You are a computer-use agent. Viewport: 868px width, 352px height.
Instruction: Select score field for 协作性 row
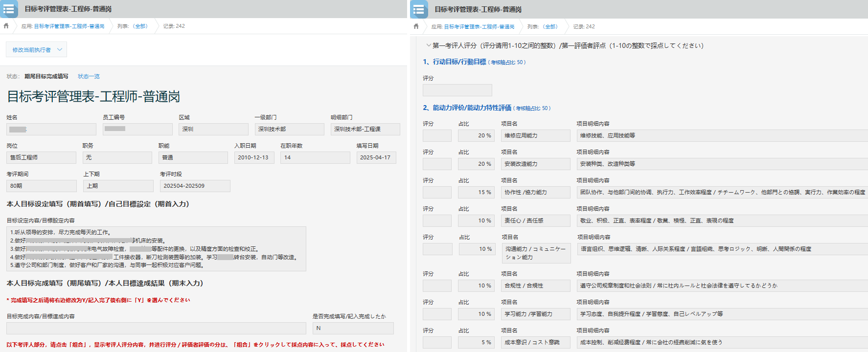pos(437,192)
